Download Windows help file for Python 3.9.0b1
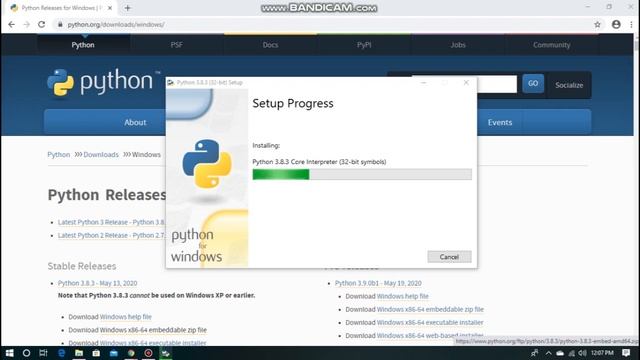This screenshot has height=360, width=640. (402, 296)
